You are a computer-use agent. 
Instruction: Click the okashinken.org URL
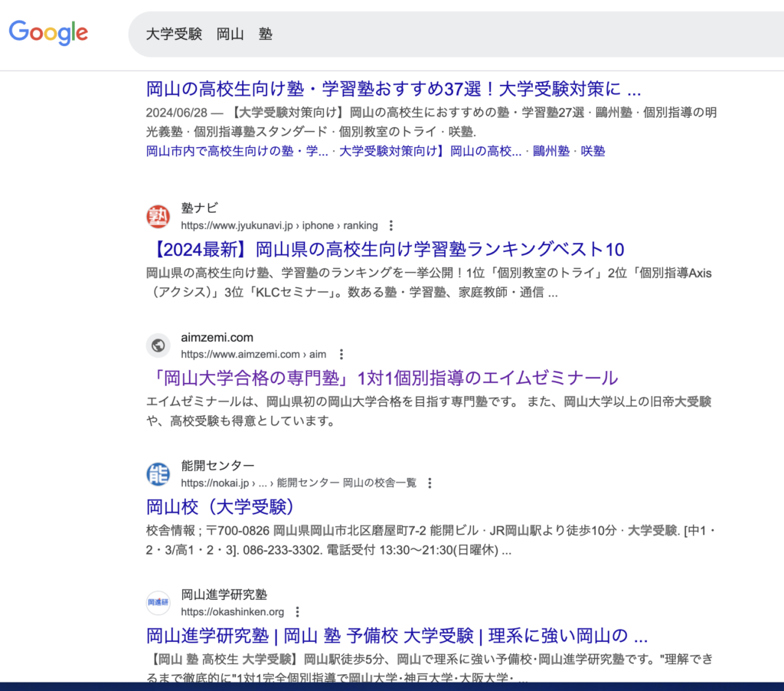pos(233,612)
